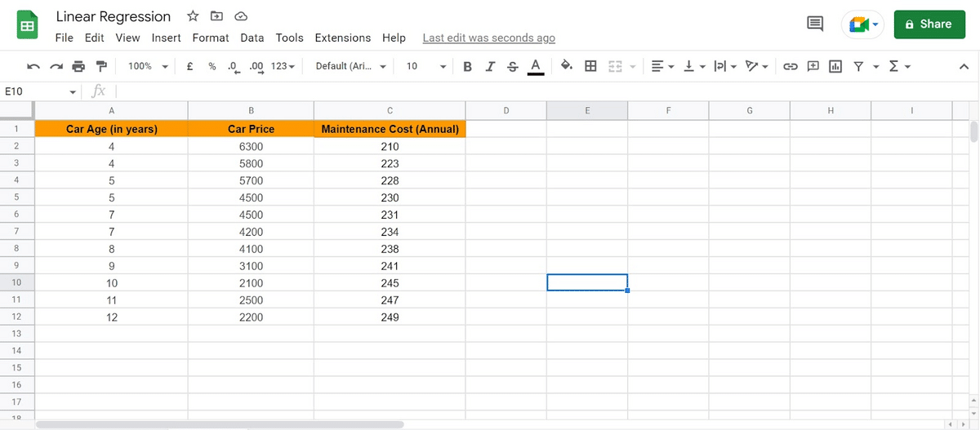Open the Tools menu
Viewport: 980px width, 430px height.
pos(289,38)
